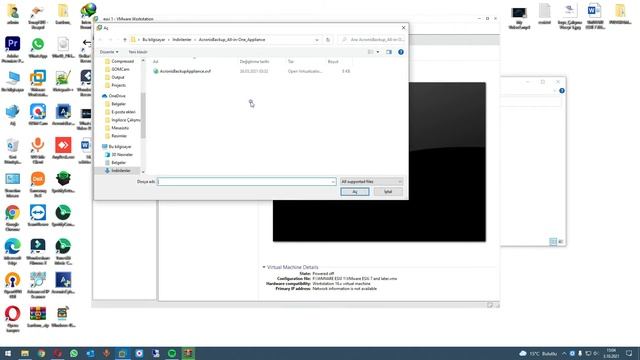The image size is (640, 360).
Task: Select the BDMCam folder in navigation tree
Action: point(120,69)
